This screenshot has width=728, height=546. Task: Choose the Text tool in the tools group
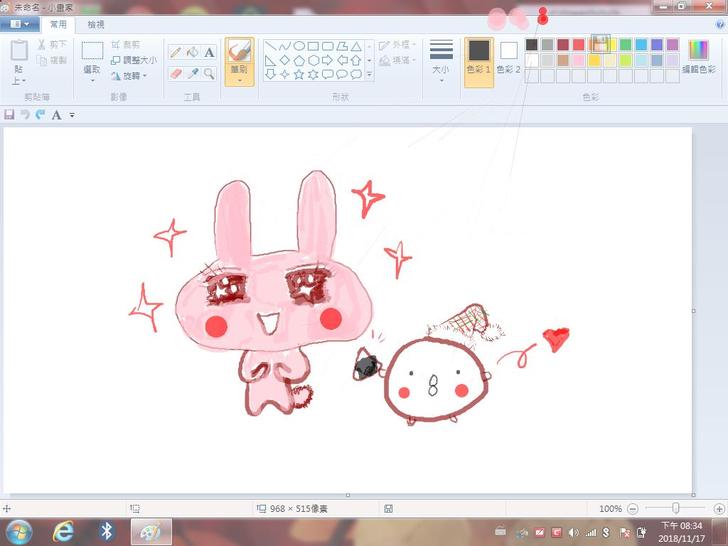click(209, 52)
